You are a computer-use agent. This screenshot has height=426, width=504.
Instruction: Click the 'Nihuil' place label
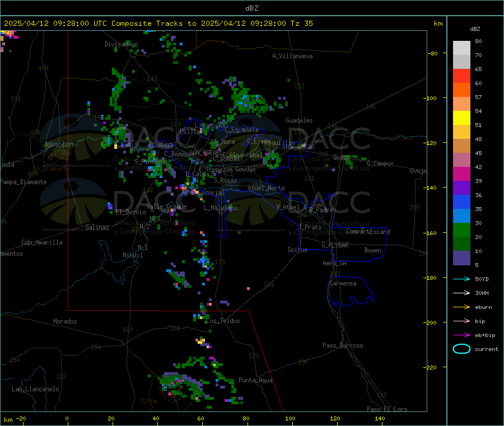tap(132, 255)
